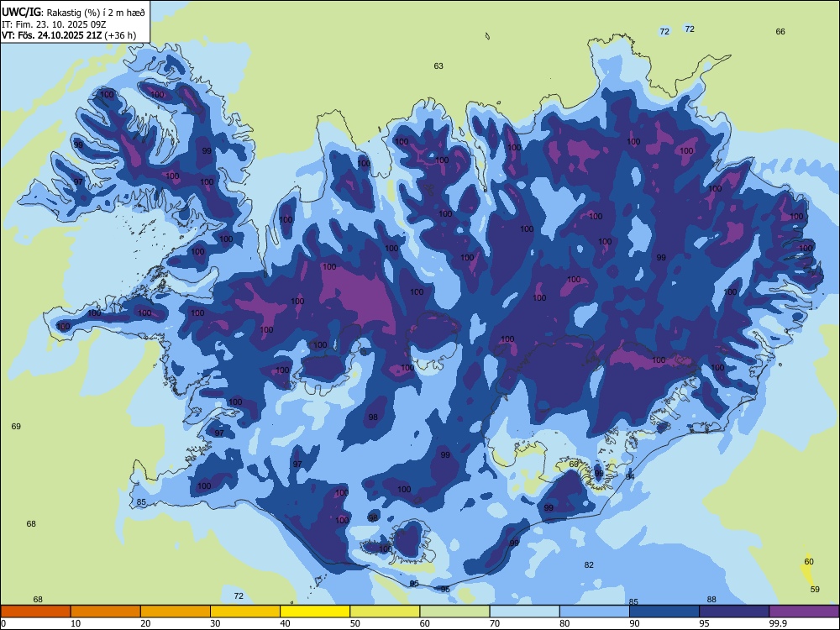Pick the 95–99.9 indigo legend swatch
This screenshot has width=840, height=630.
point(734,612)
